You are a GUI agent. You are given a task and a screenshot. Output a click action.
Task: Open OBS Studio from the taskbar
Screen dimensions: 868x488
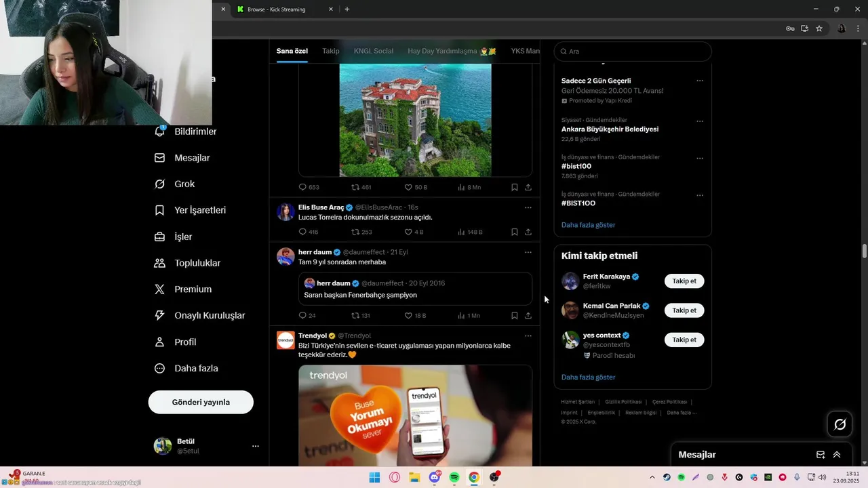point(494,477)
